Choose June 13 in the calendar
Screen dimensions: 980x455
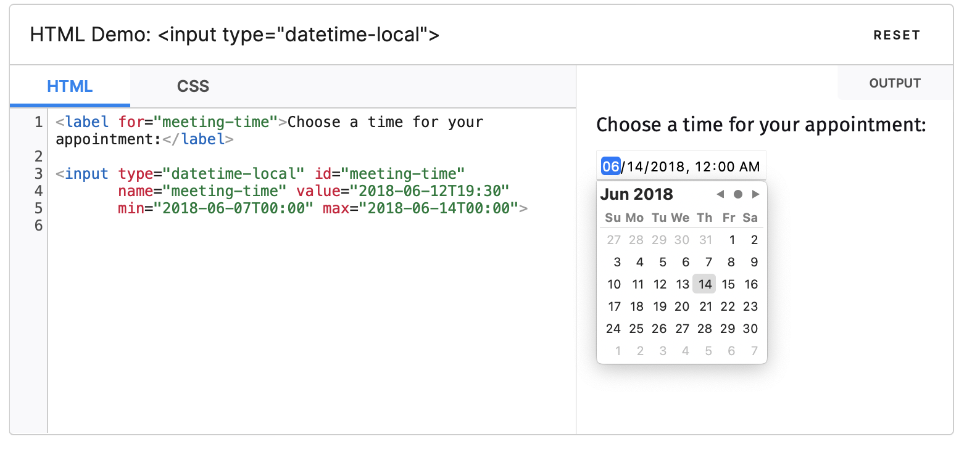coord(682,284)
